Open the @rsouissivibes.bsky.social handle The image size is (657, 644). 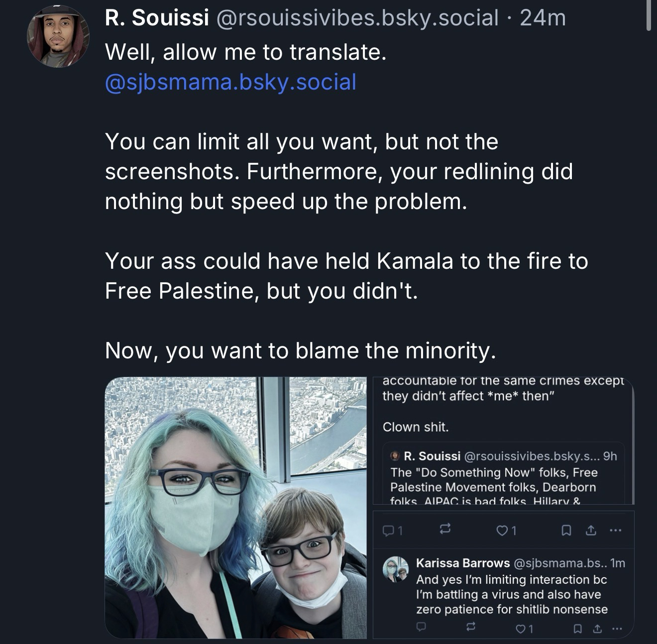click(356, 18)
